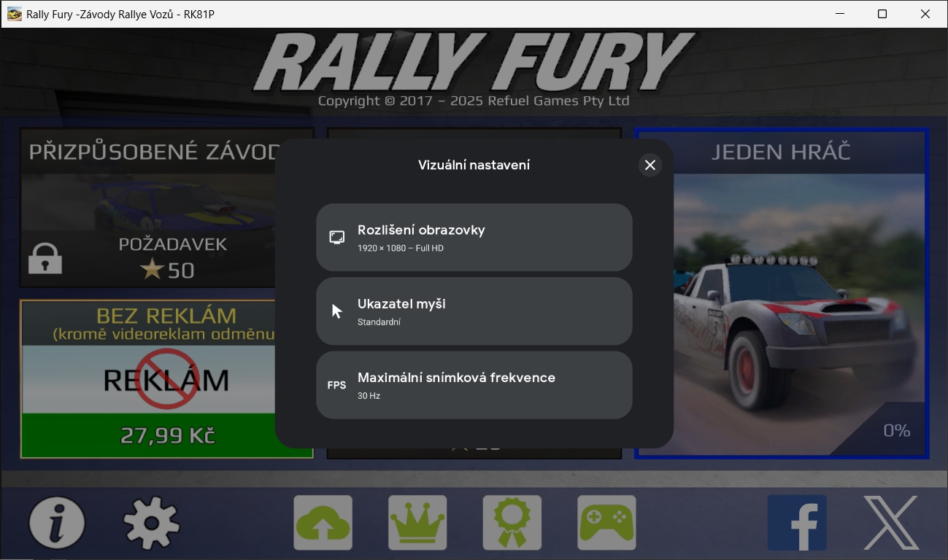Close the Vizuální nastavení dialog
This screenshot has width=948, height=560.
(x=650, y=166)
